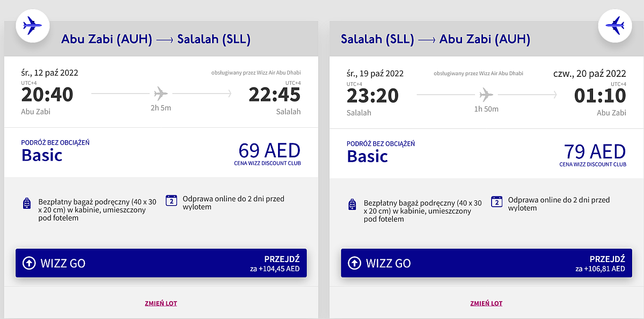Open ZMIEŃ LOT link for Abu Zabi to Salalah

[161, 303]
